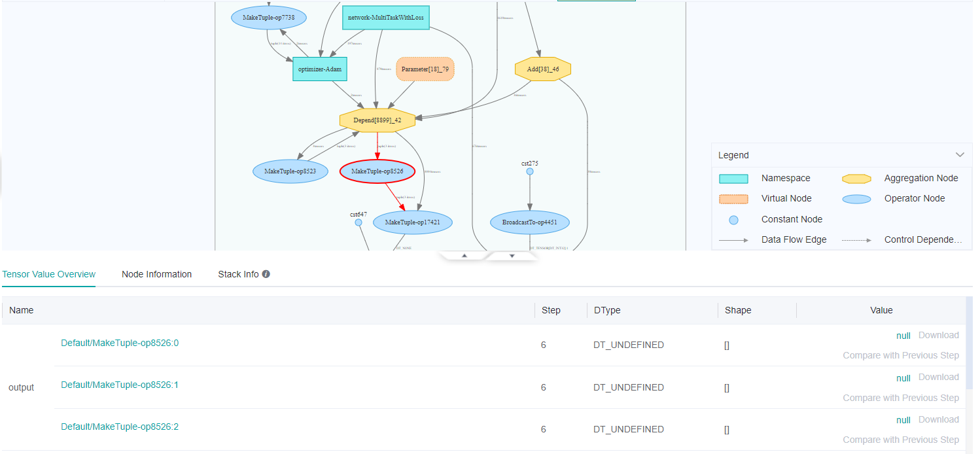Click the cst275 constant node circle
The image size is (980, 454).
pos(530,171)
